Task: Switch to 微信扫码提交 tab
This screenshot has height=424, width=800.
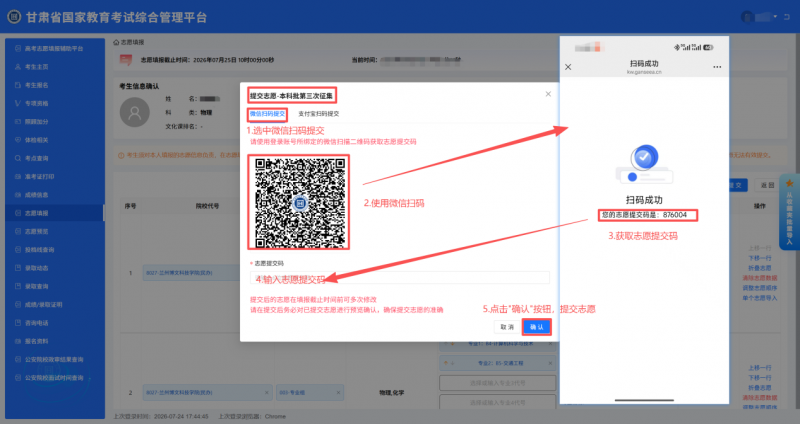Action: (x=267, y=114)
